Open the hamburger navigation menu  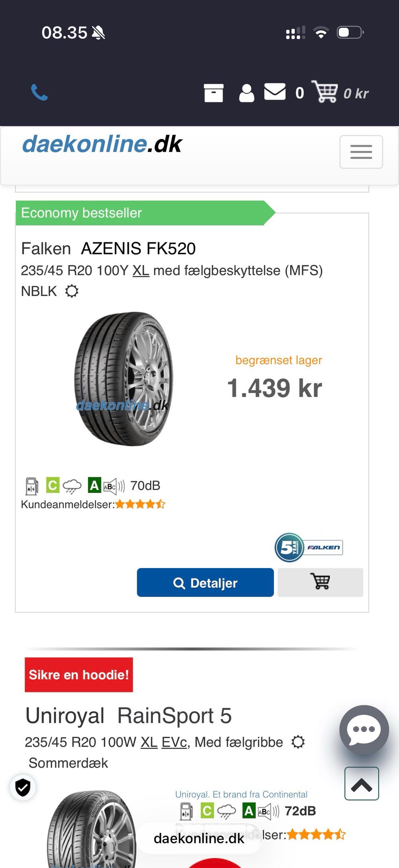361,152
